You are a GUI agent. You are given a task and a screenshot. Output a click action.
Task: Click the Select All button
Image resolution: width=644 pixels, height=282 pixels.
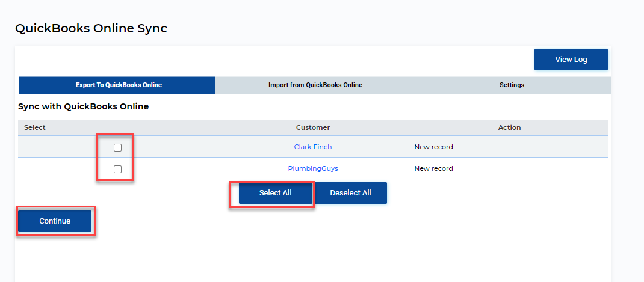[275, 193]
